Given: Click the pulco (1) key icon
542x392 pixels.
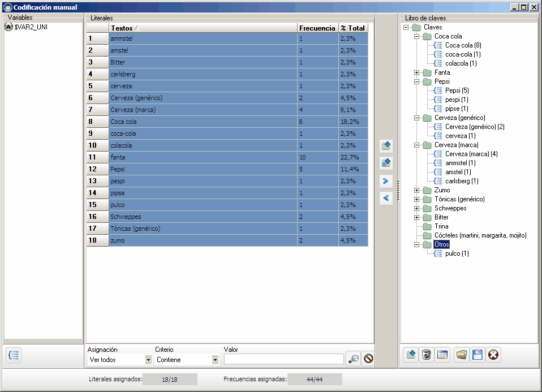Looking at the screenshot, I should [x=438, y=254].
